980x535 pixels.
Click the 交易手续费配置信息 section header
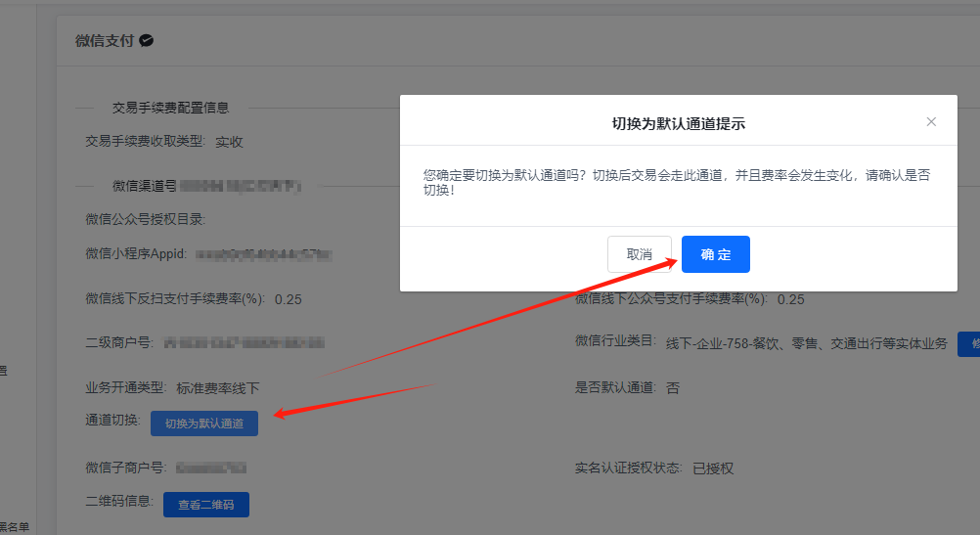(170, 108)
